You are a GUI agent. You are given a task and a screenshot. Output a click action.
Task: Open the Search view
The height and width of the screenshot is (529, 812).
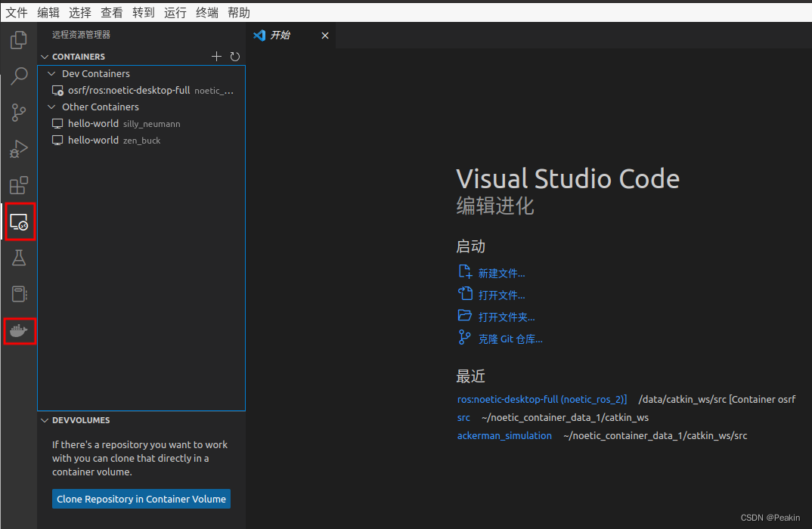18,76
